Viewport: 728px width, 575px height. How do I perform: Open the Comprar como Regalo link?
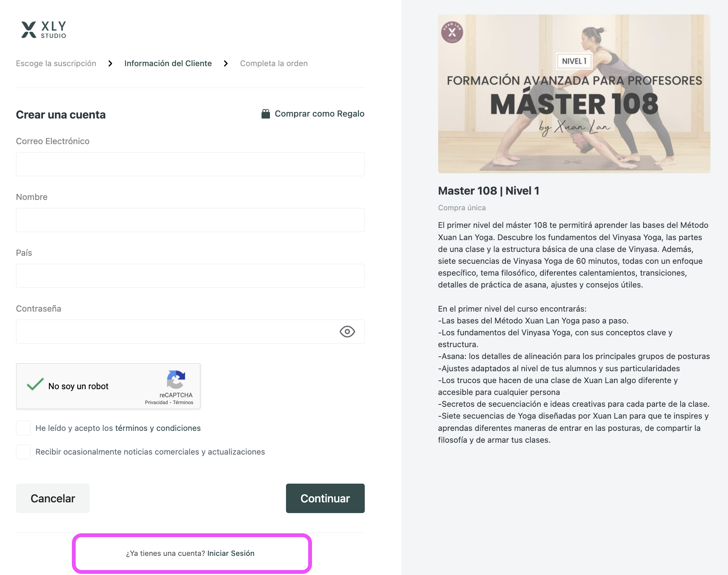[x=319, y=114]
